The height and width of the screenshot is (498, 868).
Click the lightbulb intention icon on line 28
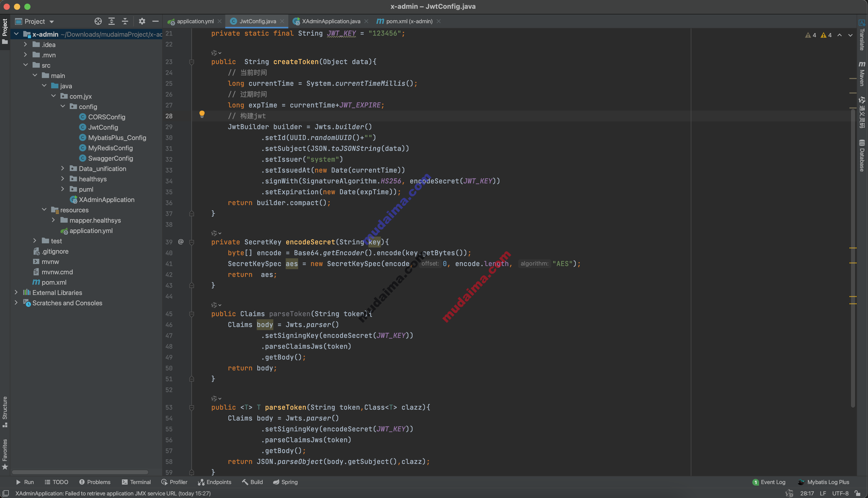click(202, 114)
